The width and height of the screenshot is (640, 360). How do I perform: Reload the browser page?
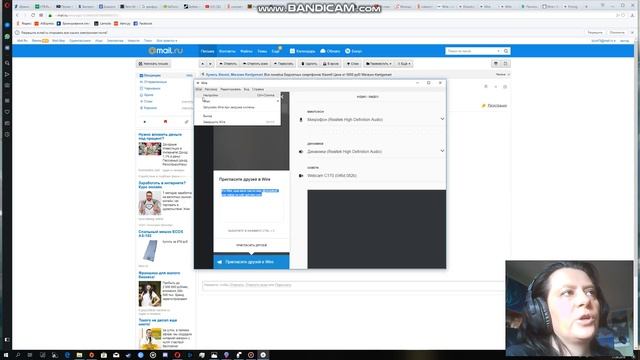pos(33,15)
